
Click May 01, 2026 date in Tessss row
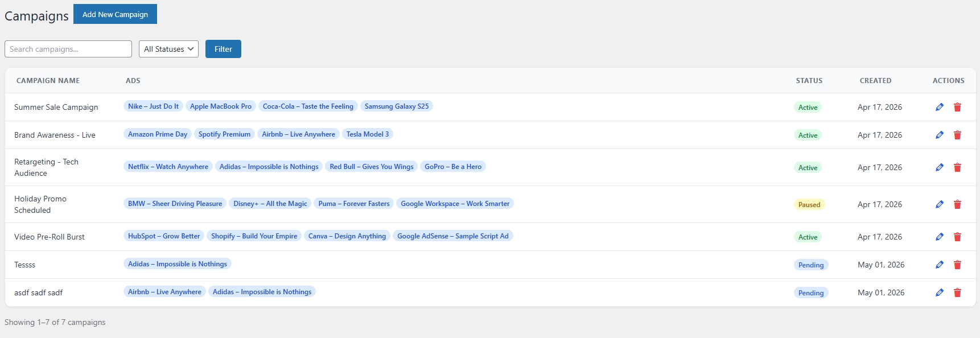tap(881, 265)
